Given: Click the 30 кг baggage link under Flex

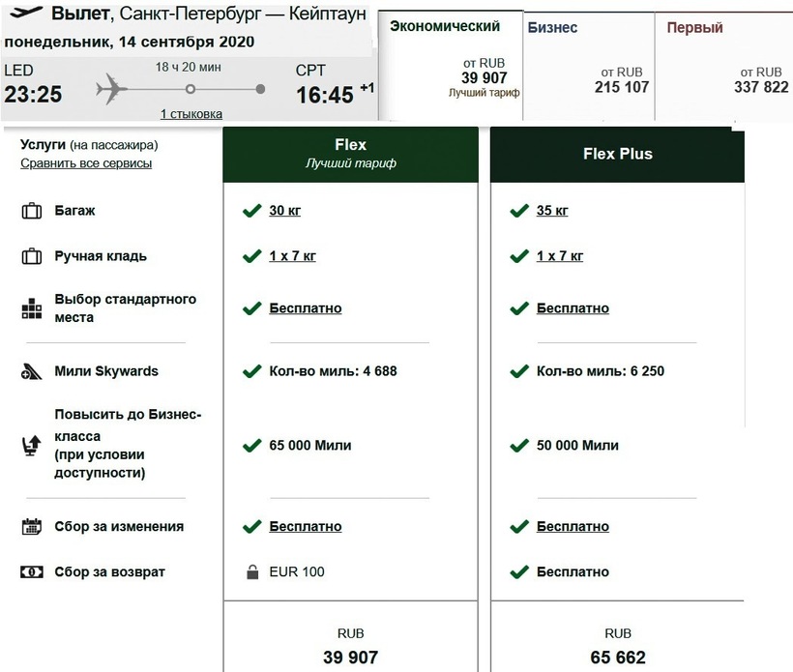Looking at the screenshot, I should pos(284,211).
